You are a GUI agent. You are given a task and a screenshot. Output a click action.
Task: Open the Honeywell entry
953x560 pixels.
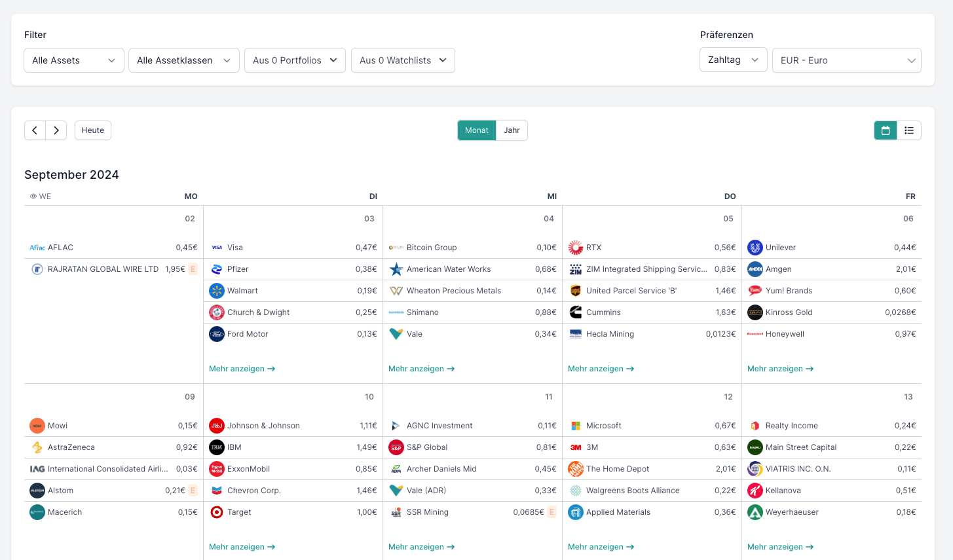831,334
